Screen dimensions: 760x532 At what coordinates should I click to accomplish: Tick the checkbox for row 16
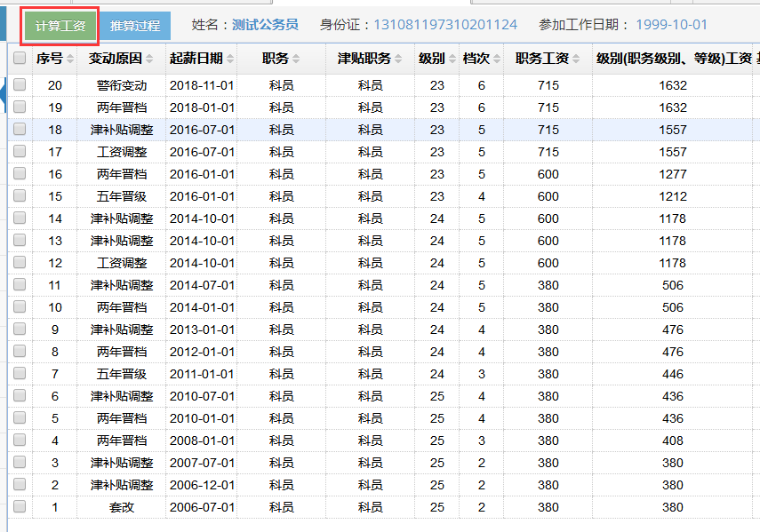tap(20, 173)
